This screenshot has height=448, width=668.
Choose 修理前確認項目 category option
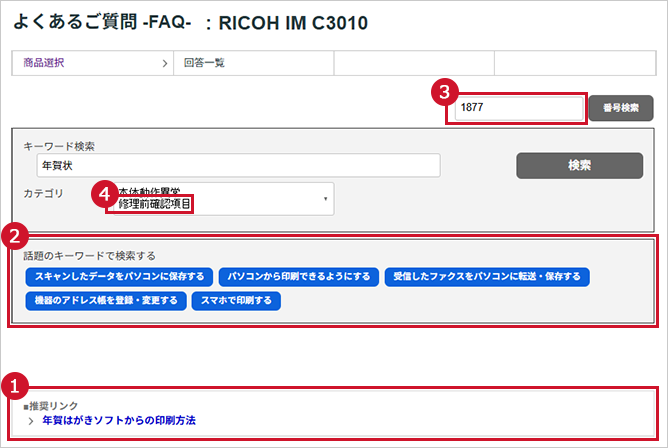tap(154, 204)
